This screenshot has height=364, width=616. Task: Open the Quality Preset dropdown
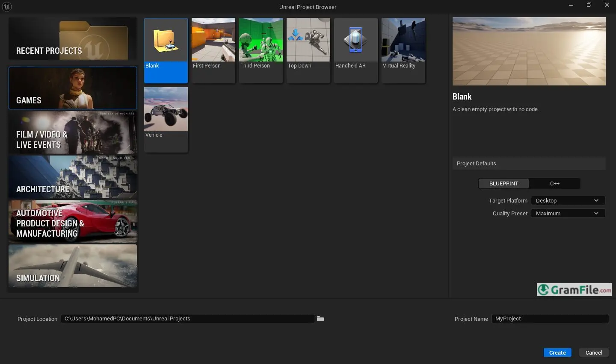coord(568,213)
